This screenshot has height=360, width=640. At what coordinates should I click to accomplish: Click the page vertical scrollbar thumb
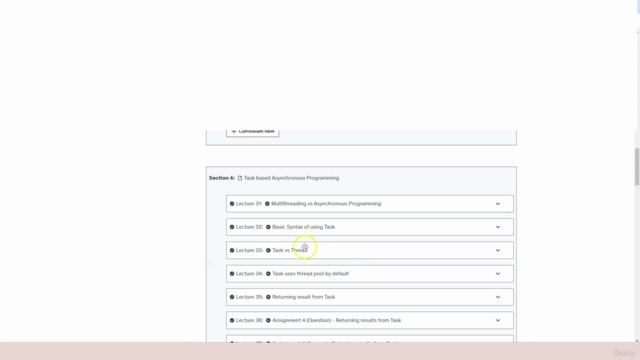pyautogui.click(x=637, y=167)
